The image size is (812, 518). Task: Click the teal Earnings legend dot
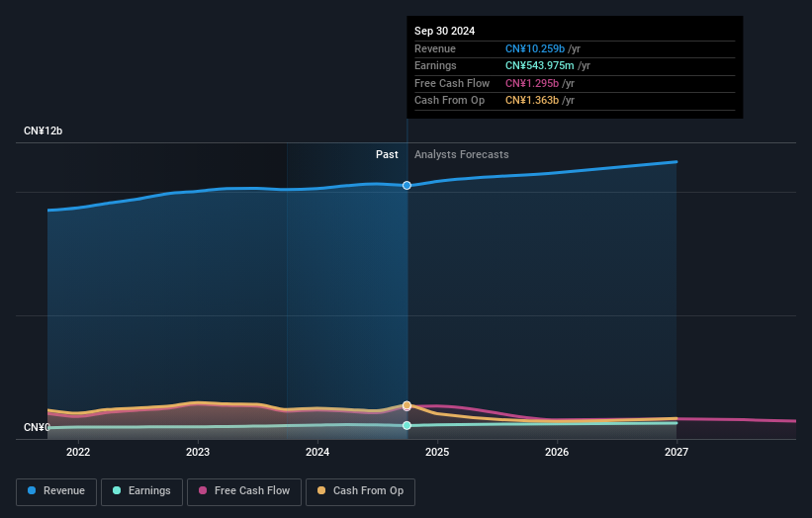click(x=117, y=490)
